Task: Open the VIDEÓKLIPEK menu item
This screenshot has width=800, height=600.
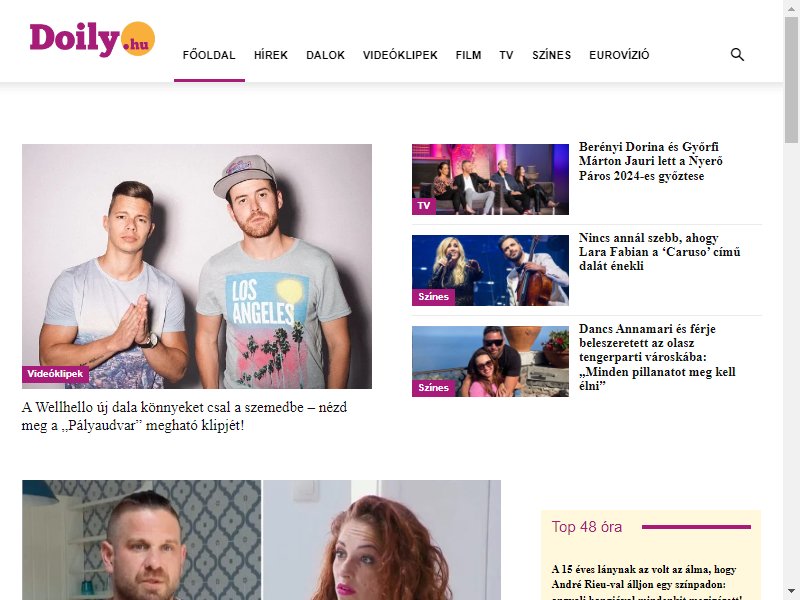Action: [401, 55]
